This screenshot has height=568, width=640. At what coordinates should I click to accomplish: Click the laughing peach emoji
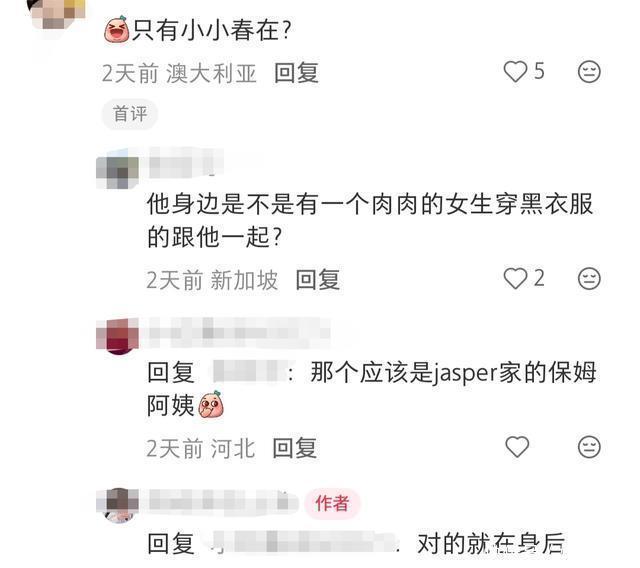click(117, 29)
